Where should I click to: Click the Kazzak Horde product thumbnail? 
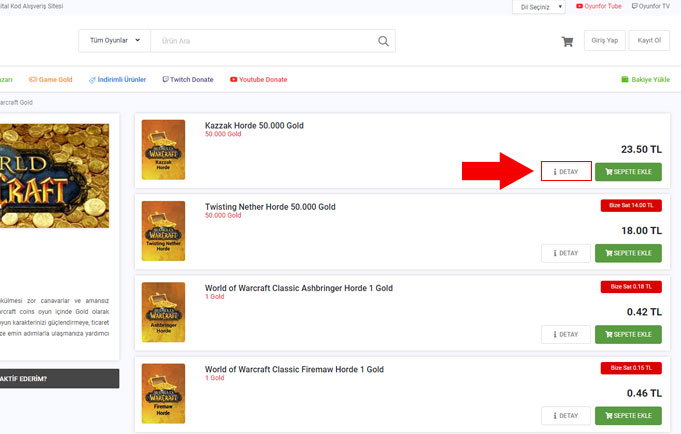[x=163, y=150]
